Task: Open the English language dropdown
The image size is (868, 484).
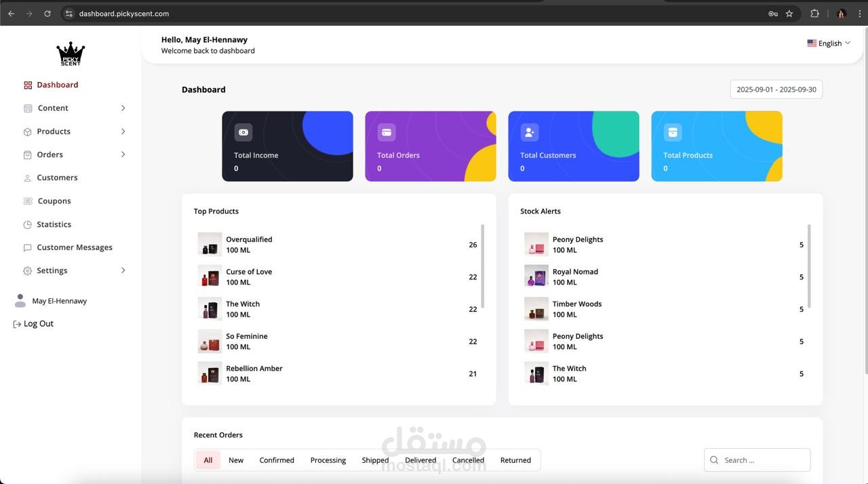Action: point(829,43)
